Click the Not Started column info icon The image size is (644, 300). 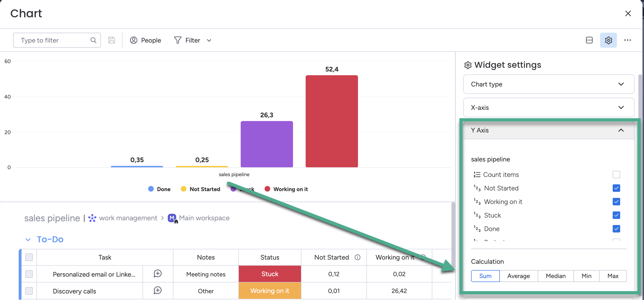pos(357,257)
